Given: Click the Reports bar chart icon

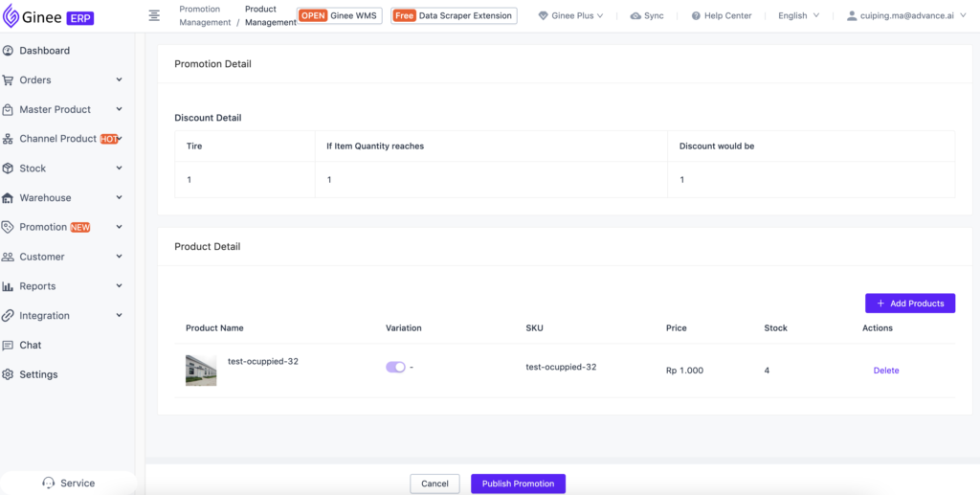Looking at the screenshot, I should [8, 286].
